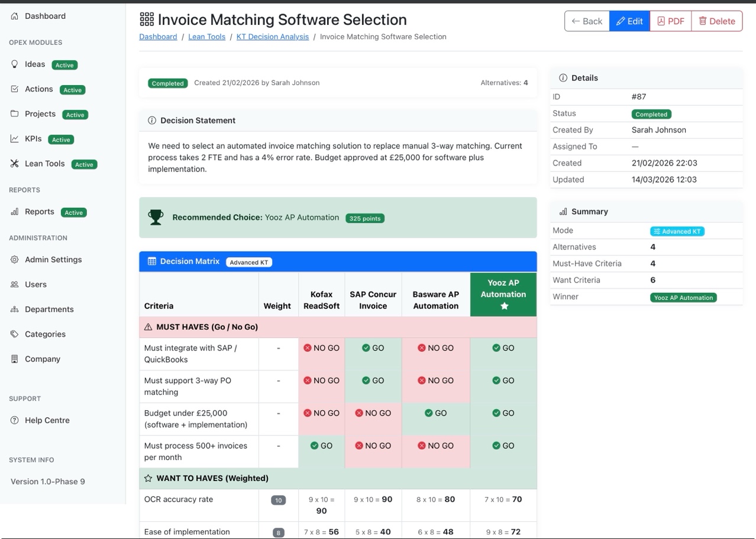Select the Help Centre question mark icon
Viewport: 756px width, 539px height.
pyautogui.click(x=14, y=420)
